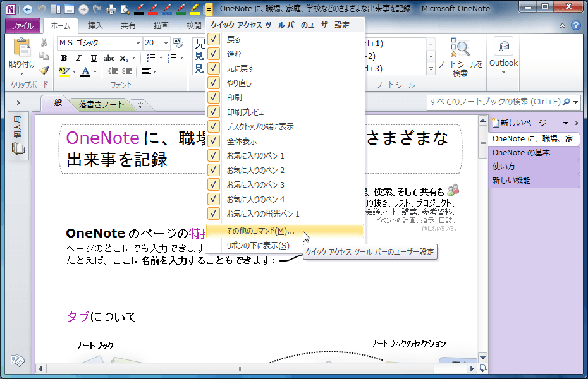Open the ファイル tab

pos(23,25)
